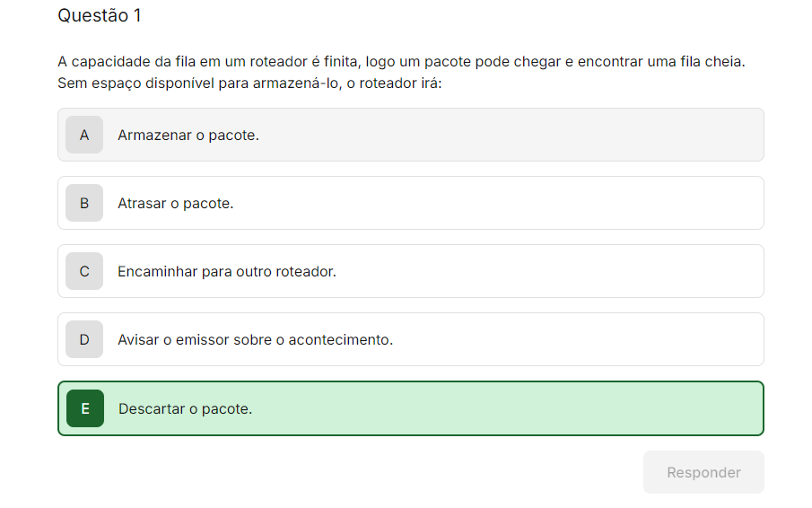Click the letter C badge
Viewport: 812px width, 508px height.
84,271
